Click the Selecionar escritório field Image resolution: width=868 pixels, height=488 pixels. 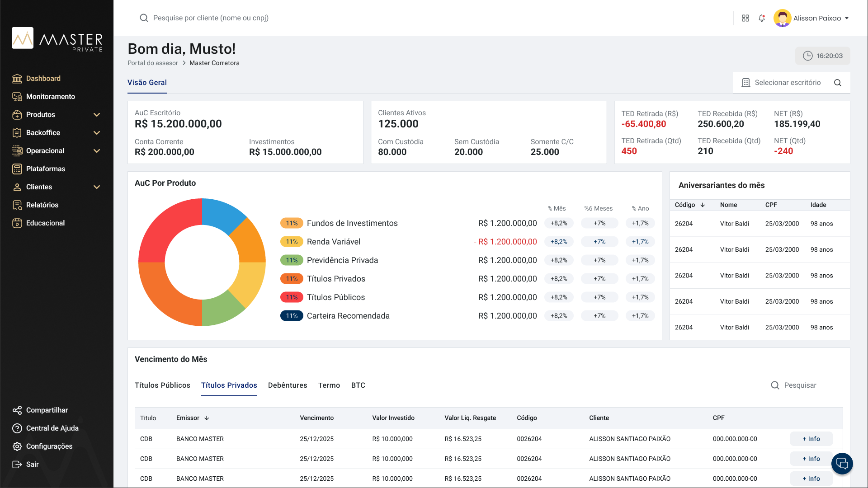point(792,83)
